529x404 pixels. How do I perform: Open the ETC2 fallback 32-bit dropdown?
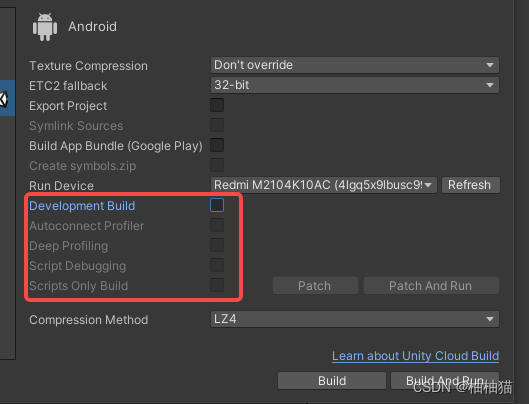pyautogui.click(x=355, y=85)
